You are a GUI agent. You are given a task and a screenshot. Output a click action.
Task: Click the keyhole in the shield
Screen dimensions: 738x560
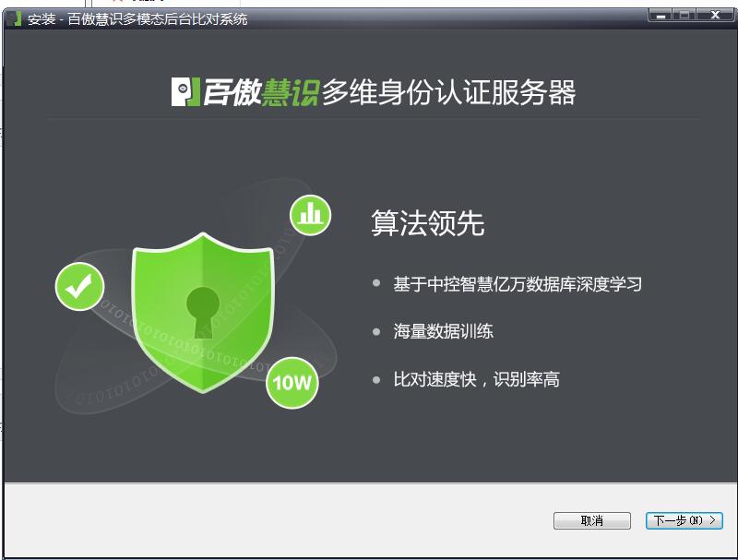click(x=203, y=312)
